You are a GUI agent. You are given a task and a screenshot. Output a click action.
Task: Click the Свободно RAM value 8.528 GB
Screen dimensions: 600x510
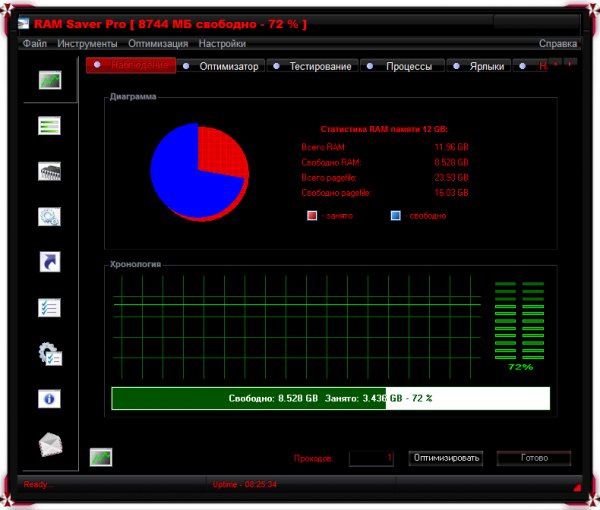pos(452,162)
